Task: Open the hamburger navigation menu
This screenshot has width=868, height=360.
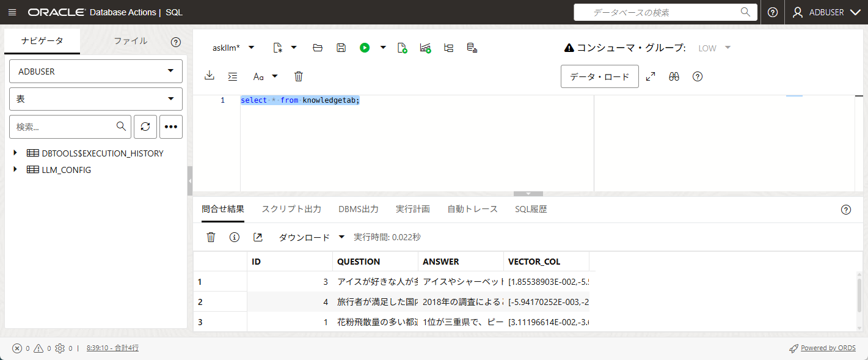Action: coord(12,12)
